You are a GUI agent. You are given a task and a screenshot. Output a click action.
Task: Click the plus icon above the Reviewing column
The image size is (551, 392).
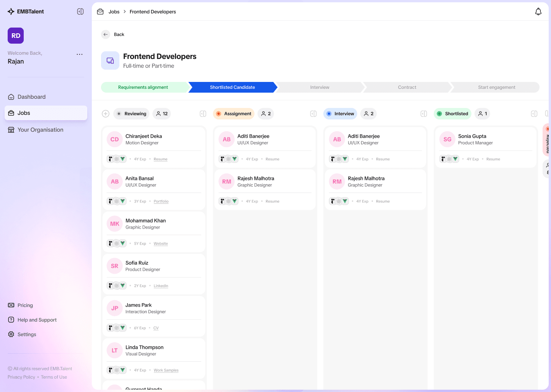[x=105, y=113]
